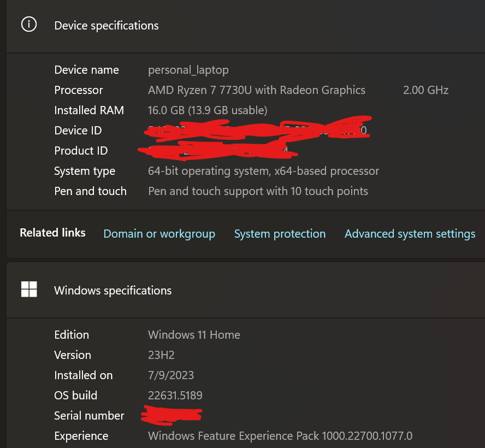Viewport: 485px width, 448px height.
Task: Click the Related links label
Action: pyautogui.click(x=52, y=233)
